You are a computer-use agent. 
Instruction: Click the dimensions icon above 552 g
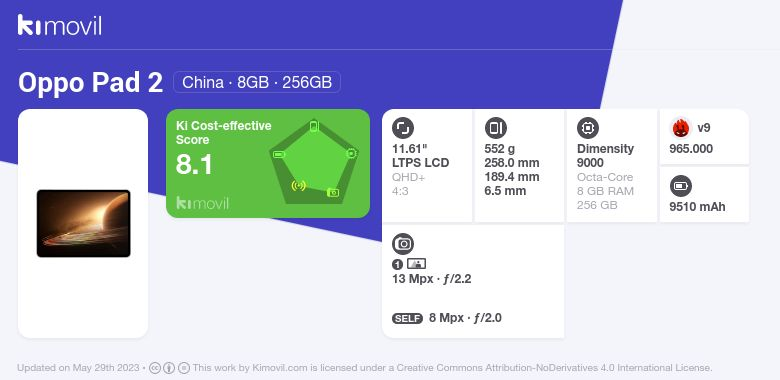495,128
